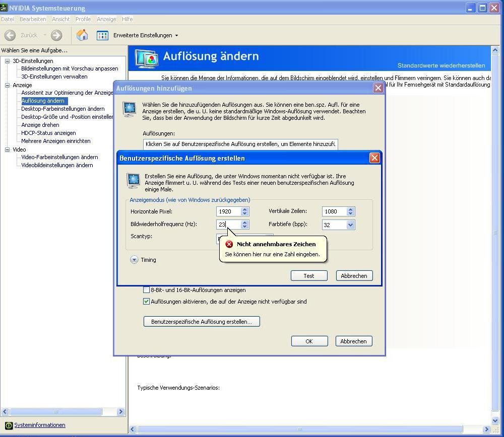
Task: Click the main panel scroll up arrow
Action: point(495,50)
